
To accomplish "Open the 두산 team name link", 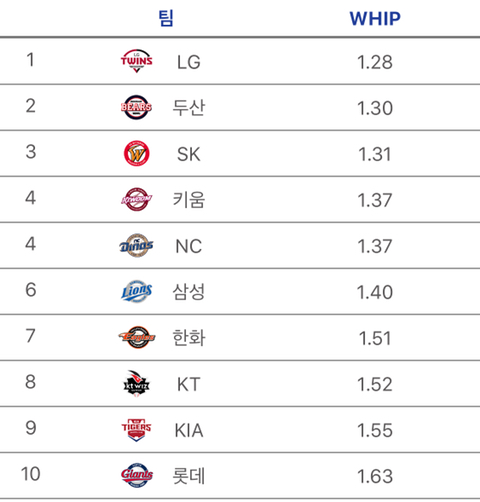I will [x=189, y=108].
